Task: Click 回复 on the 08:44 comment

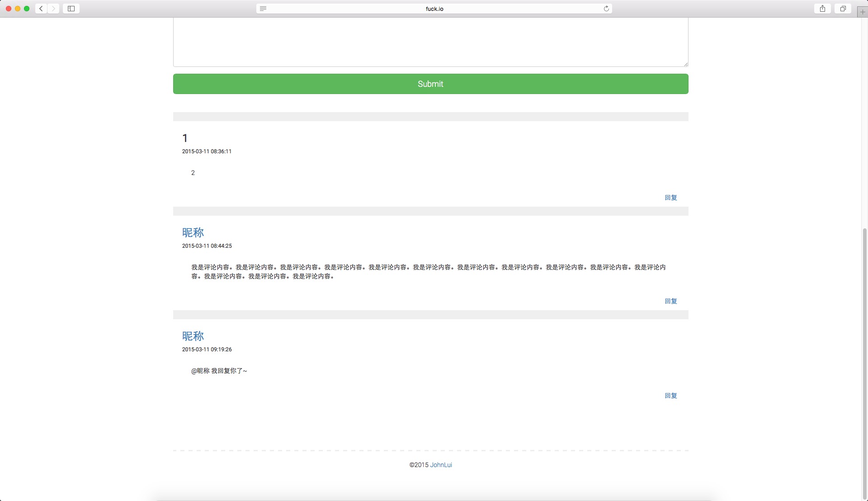Action: (x=670, y=301)
